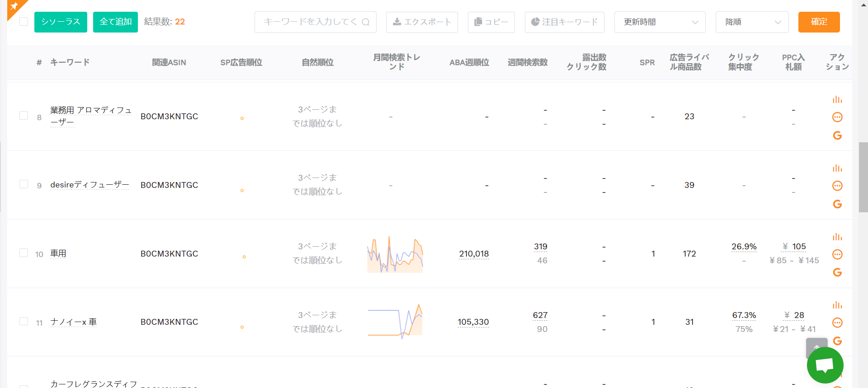
Task: Click SP ad rank dot for 車用 row
Action: 244,257
